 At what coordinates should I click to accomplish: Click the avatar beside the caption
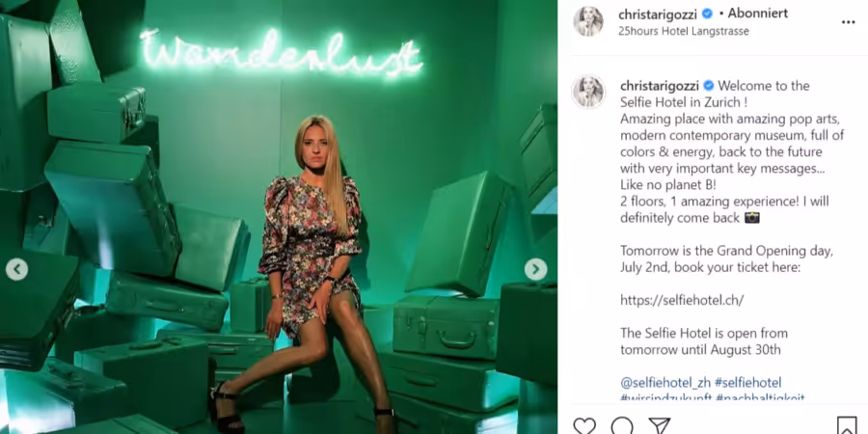coord(588,92)
